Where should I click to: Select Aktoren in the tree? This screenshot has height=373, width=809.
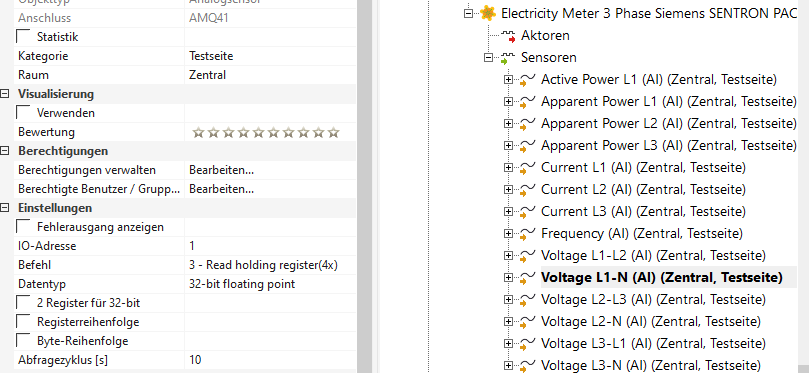click(x=545, y=36)
